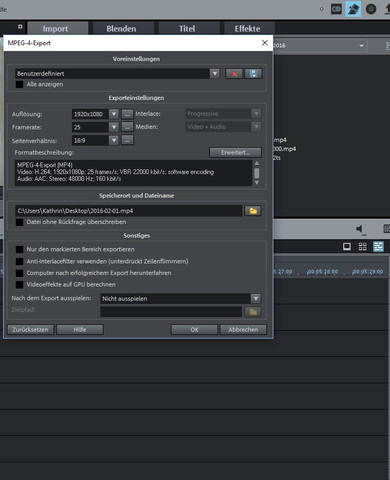390x480 pixels.
Task: Enable the Alle anzeigen checkbox
Action: 20,84
